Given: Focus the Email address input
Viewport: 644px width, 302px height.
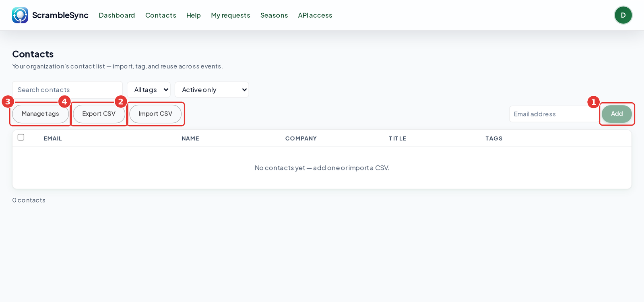Looking at the screenshot, I should click(x=554, y=114).
